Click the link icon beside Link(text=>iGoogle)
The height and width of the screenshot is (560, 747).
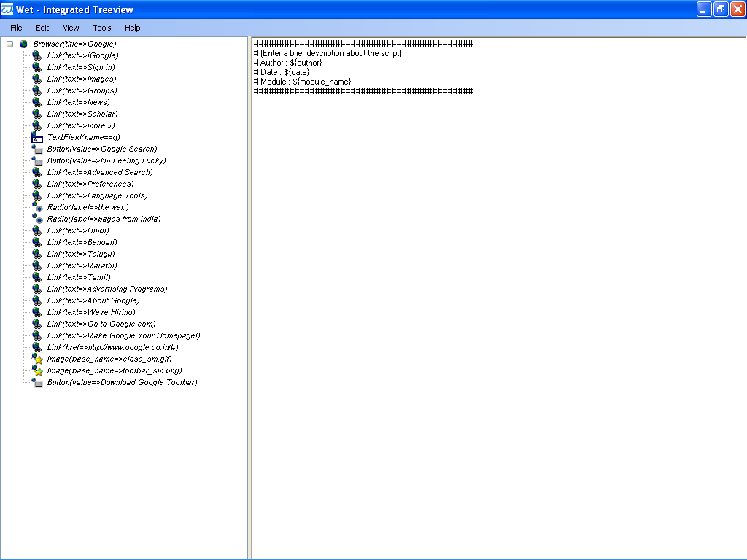point(36,55)
